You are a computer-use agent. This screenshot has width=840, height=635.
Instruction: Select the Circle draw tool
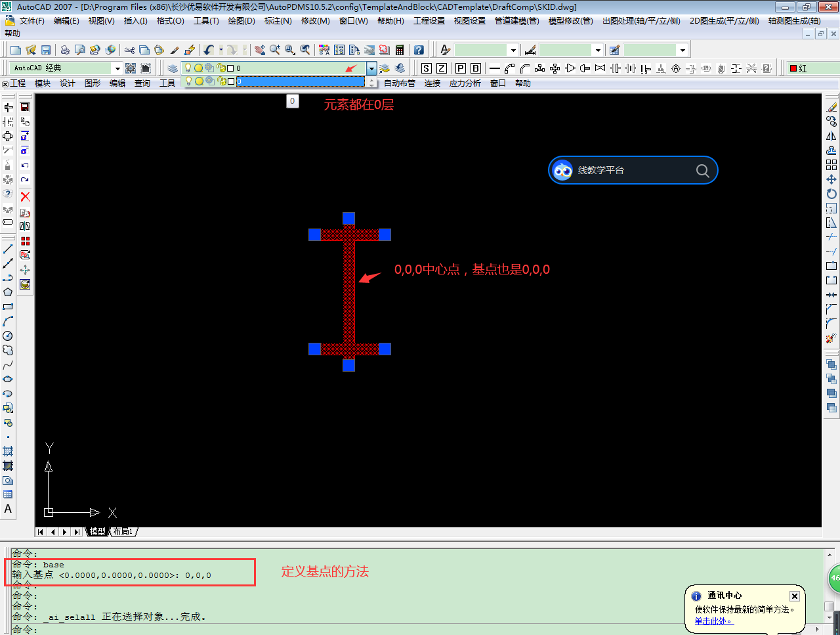[8, 336]
